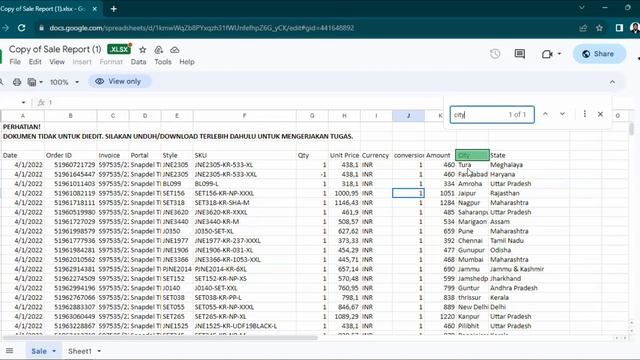Open the browser side panel icon
640x360 pixels.
click(x=619, y=28)
